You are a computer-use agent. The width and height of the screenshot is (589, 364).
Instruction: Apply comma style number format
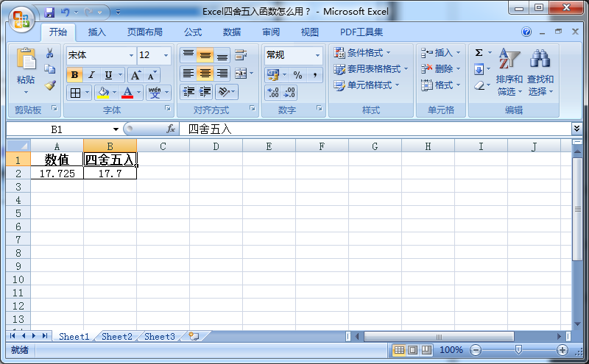coord(315,75)
